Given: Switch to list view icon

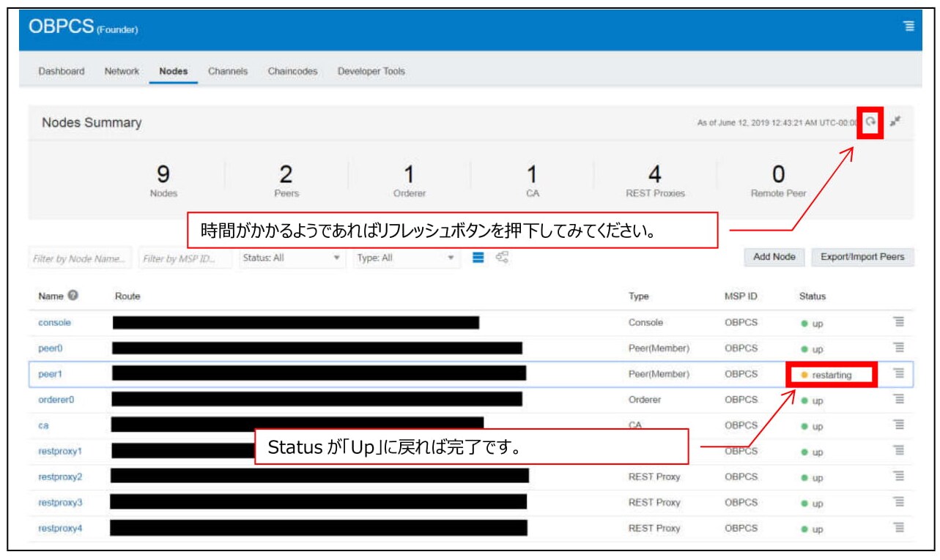Looking at the screenshot, I should [478, 258].
